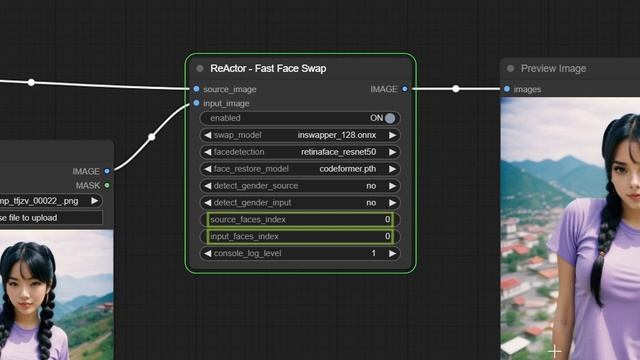Increase console_log_level with right arrow
Viewport: 640px width, 360px height.
click(392, 253)
